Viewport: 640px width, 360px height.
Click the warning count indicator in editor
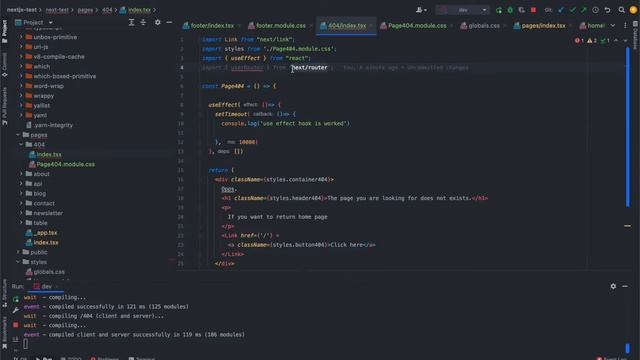(x=592, y=40)
